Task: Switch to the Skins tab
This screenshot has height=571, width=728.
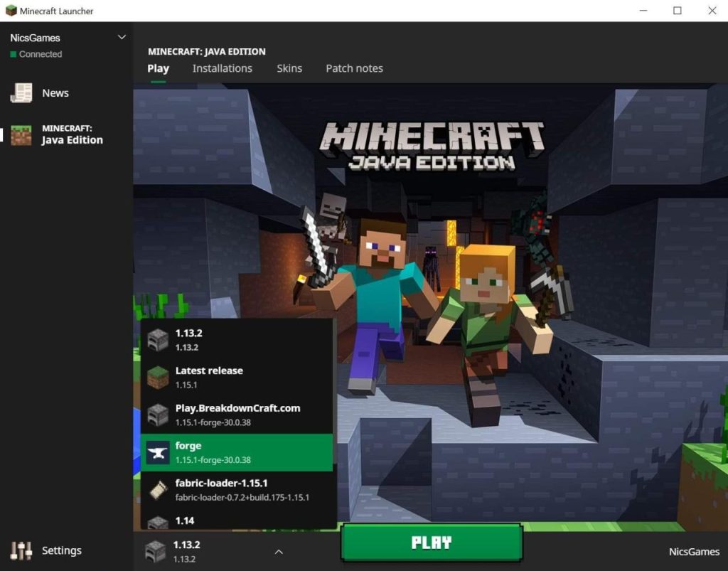Action: point(289,68)
